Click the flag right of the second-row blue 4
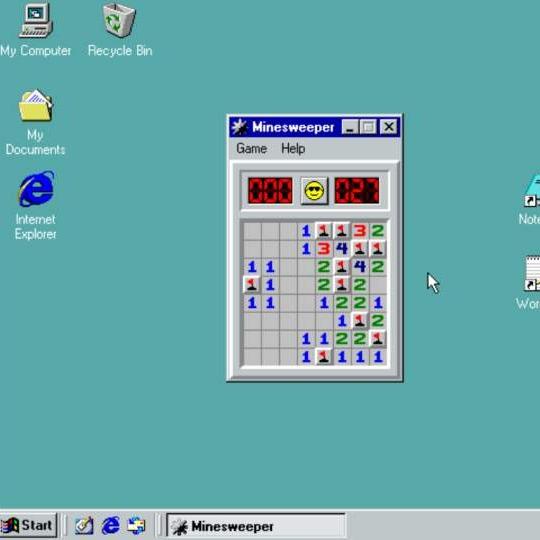This screenshot has height=540, width=540. tap(360, 249)
